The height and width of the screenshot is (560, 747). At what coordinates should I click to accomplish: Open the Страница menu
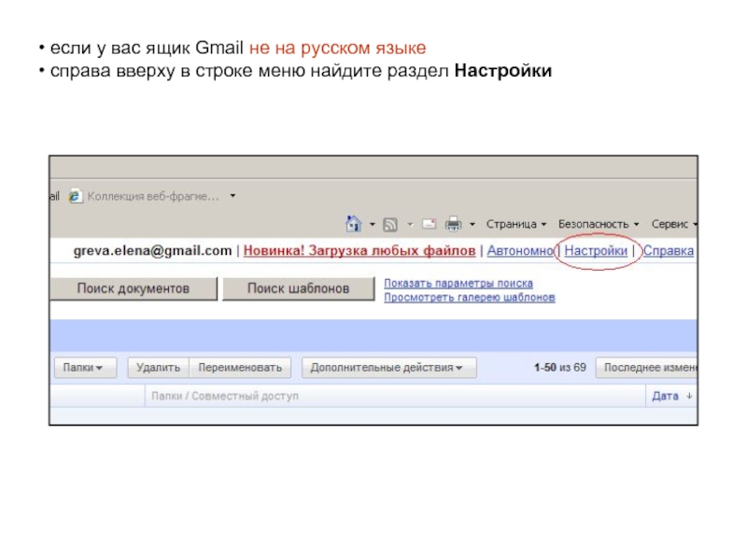[x=515, y=224]
